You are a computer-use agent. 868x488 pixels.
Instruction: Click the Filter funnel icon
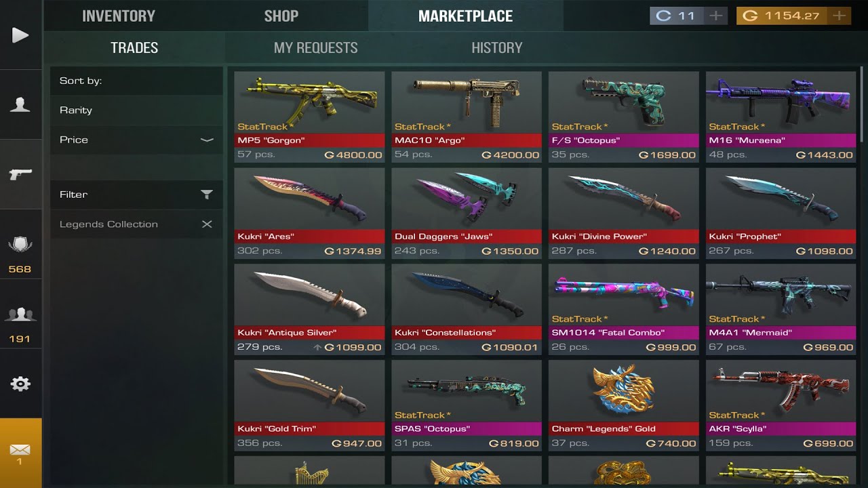pos(207,195)
